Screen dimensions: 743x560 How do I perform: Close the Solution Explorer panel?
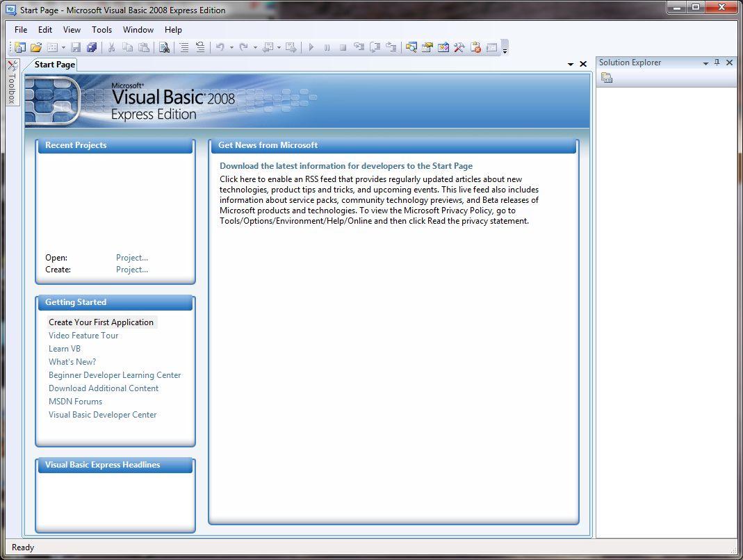(x=729, y=62)
